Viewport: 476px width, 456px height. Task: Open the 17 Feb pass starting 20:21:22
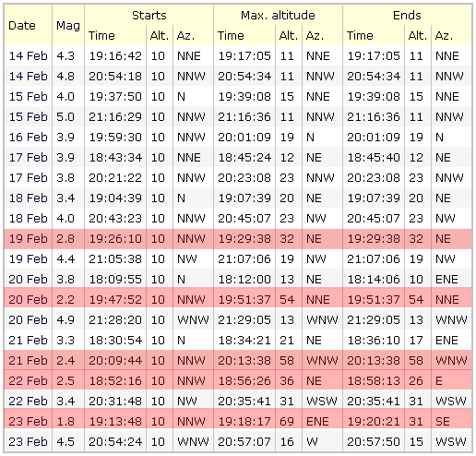click(28, 178)
